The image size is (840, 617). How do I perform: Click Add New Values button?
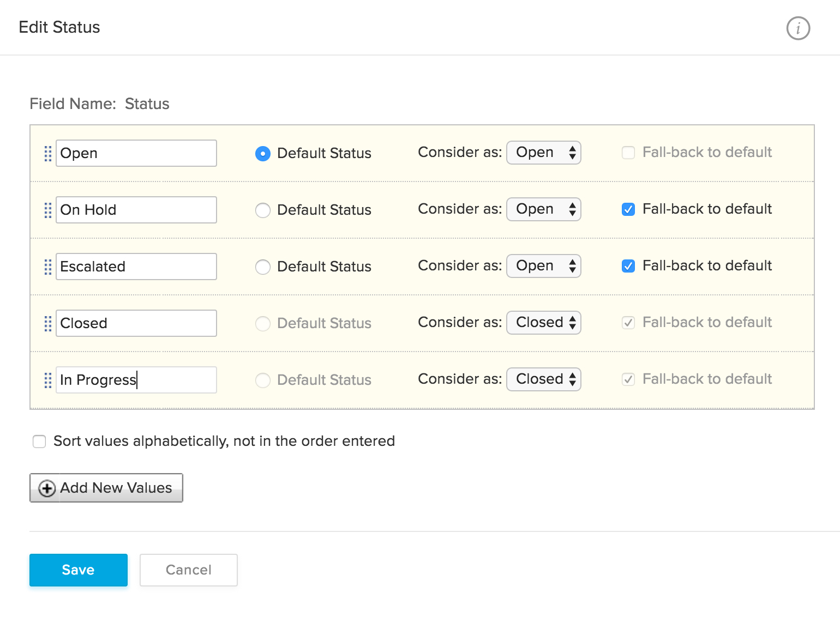click(106, 488)
